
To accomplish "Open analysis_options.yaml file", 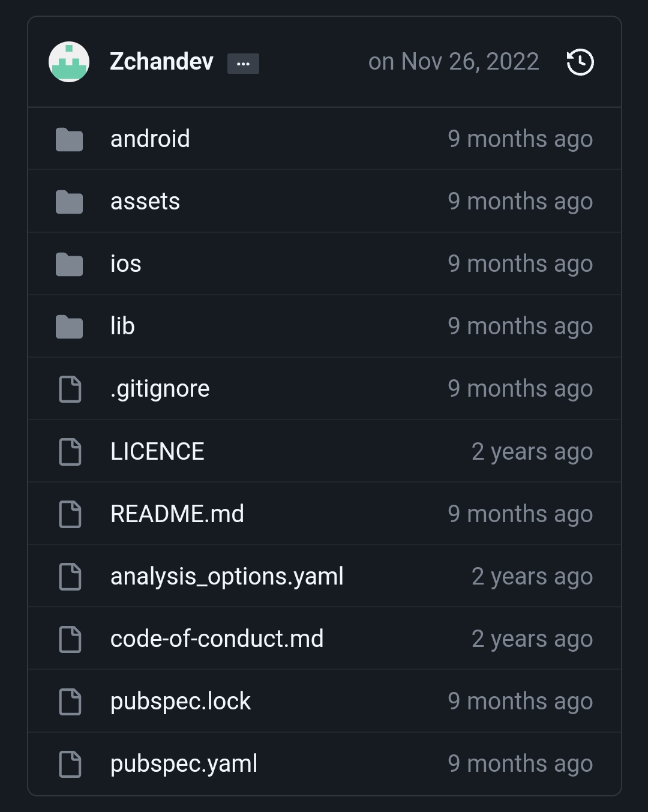I will [227, 577].
